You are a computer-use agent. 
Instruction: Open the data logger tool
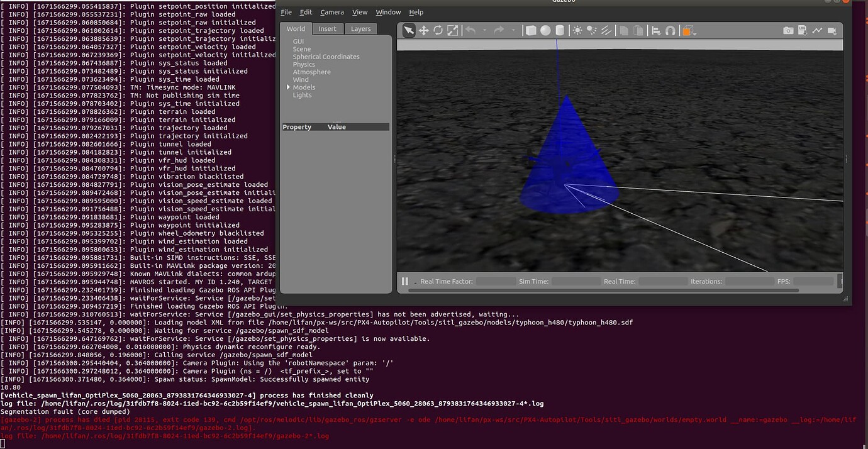[803, 30]
